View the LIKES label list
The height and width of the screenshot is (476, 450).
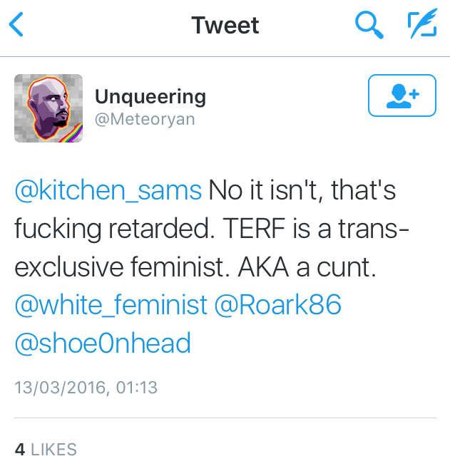pyautogui.click(x=53, y=450)
